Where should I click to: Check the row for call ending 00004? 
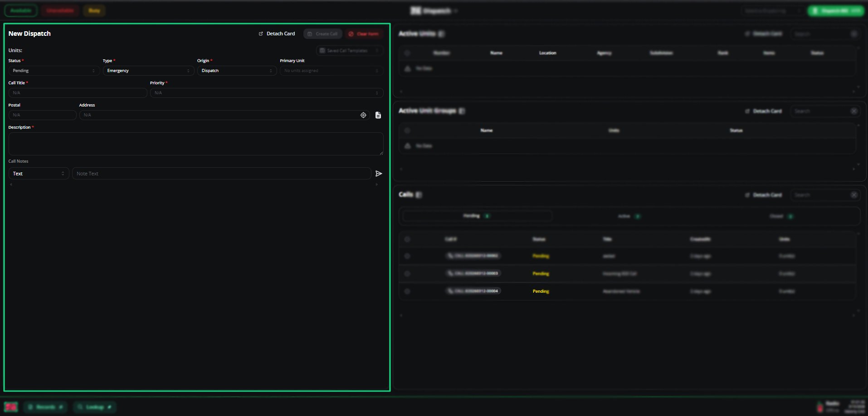[x=407, y=291]
